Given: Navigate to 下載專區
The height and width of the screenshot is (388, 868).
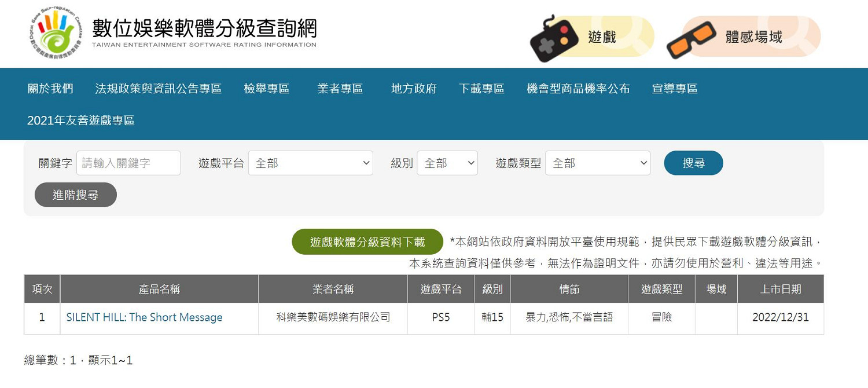Looking at the screenshot, I should 481,89.
